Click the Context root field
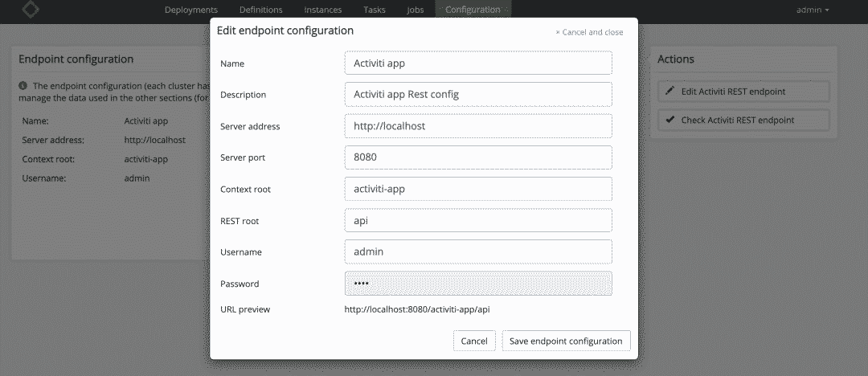Image resolution: width=868 pixels, height=376 pixels. (478, 189)
